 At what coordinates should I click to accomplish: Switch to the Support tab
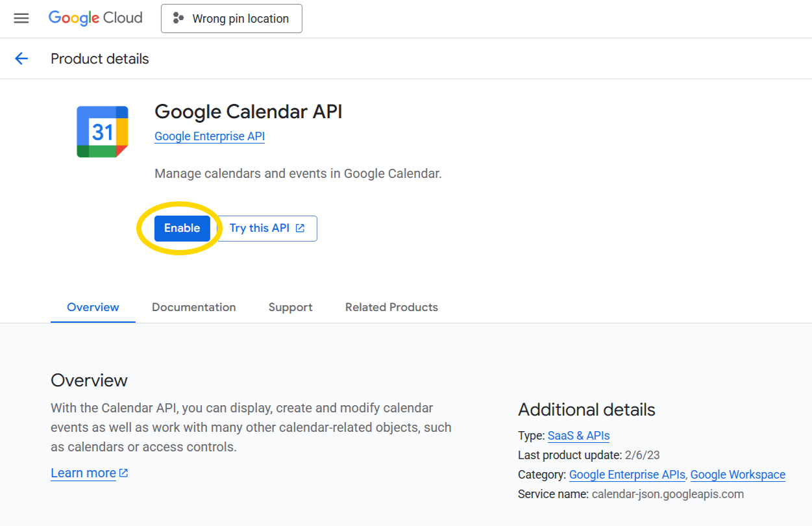(290, 307)
